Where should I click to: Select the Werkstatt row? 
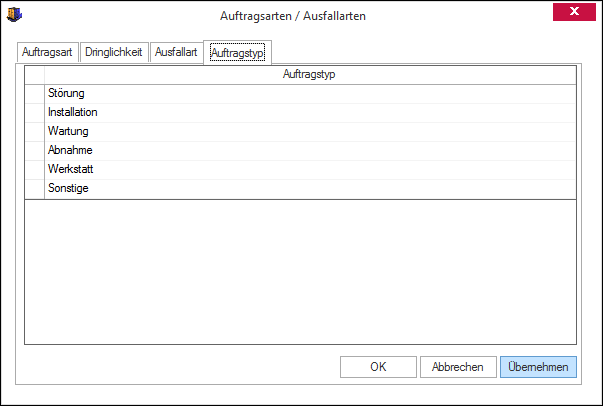310,170
